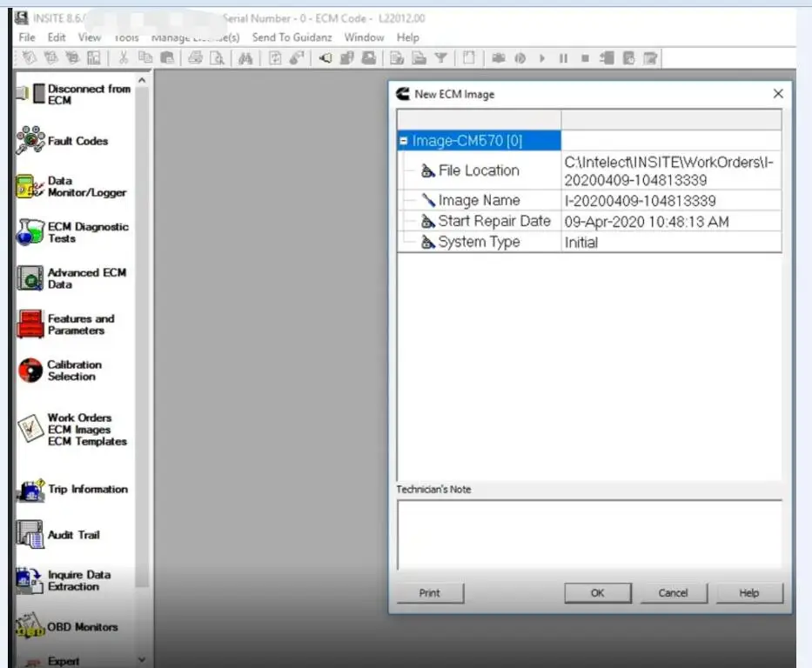The image size is (812, 668).
Task: Open Data Monitor/Logger
Action: [71, 187]
